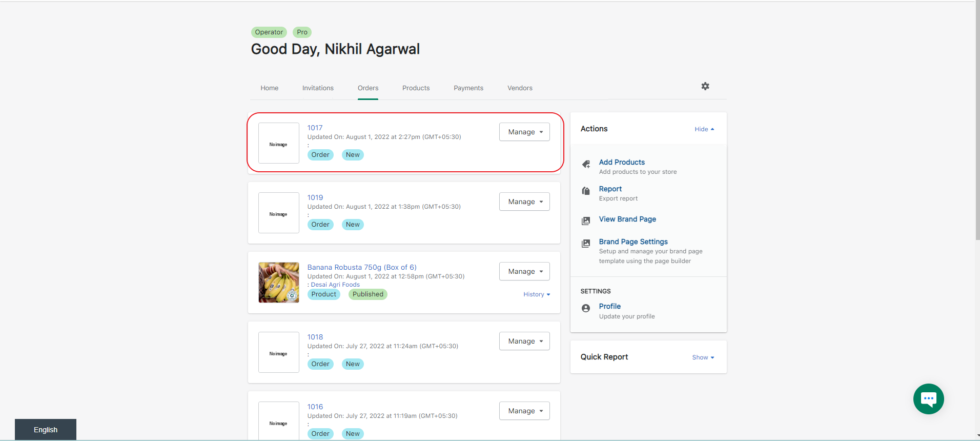Click the View Brand Page image icon

[586, 221]
